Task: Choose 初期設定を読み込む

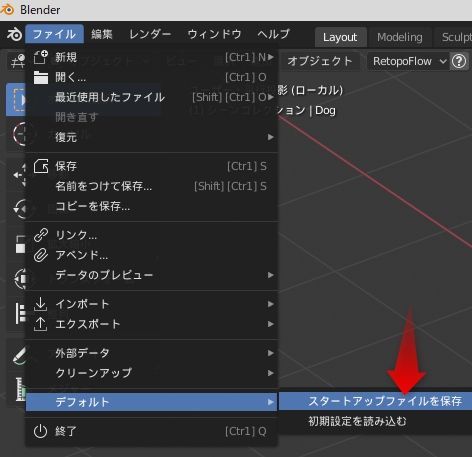Action: click(375, 421)
